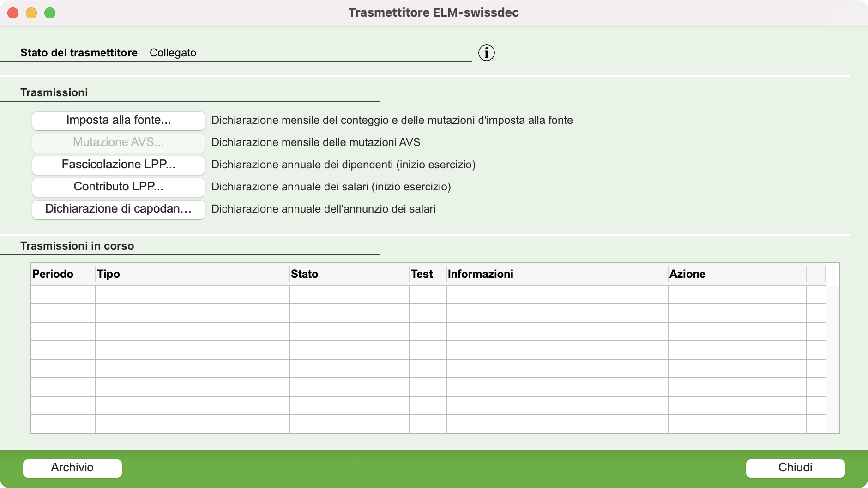Screen dimensions: 868x488
Task: Click the Informazioni column header
Action: (x=557, y=274)
